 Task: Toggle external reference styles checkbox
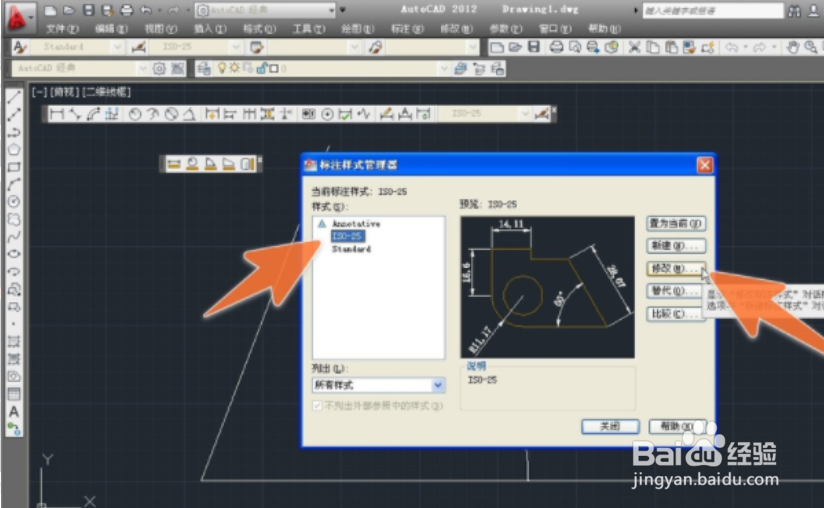pyautogui.click(x=317, y=406)
